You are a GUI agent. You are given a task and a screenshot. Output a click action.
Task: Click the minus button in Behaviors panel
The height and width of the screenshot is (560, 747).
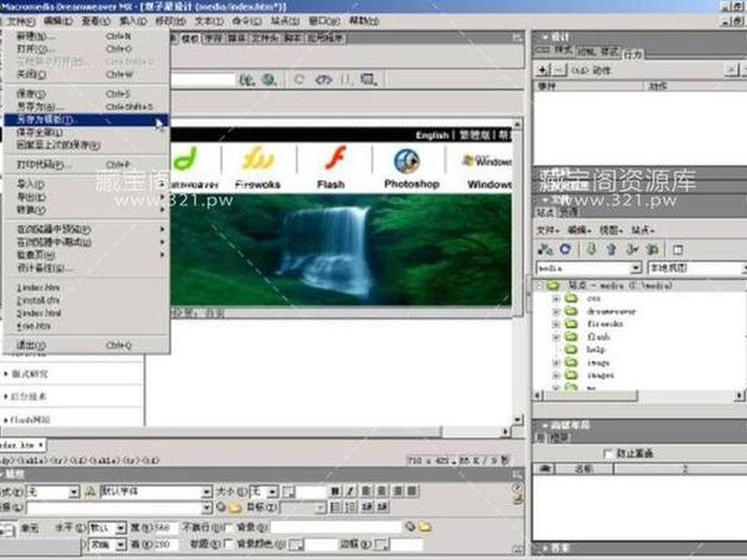pyautogui.click(x=558, y=70)
